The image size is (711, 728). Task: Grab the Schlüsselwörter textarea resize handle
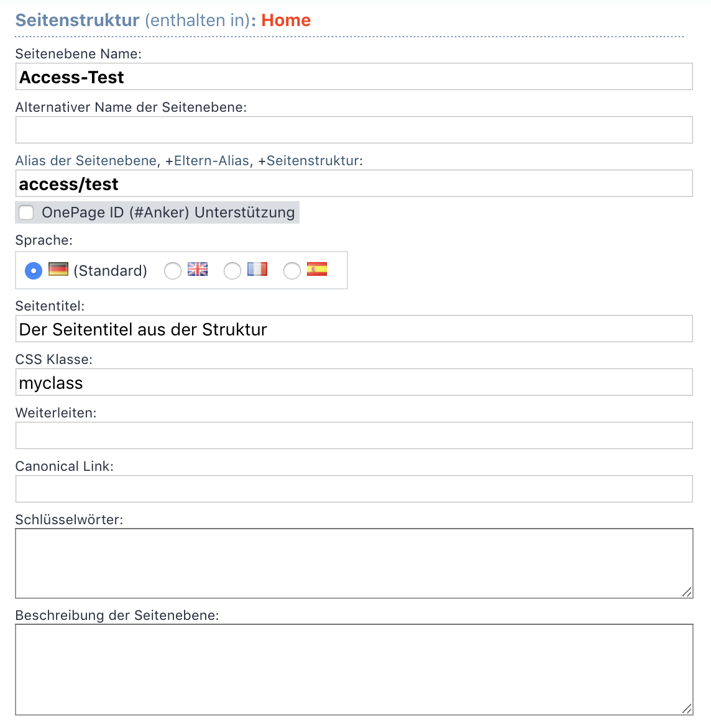687,592
